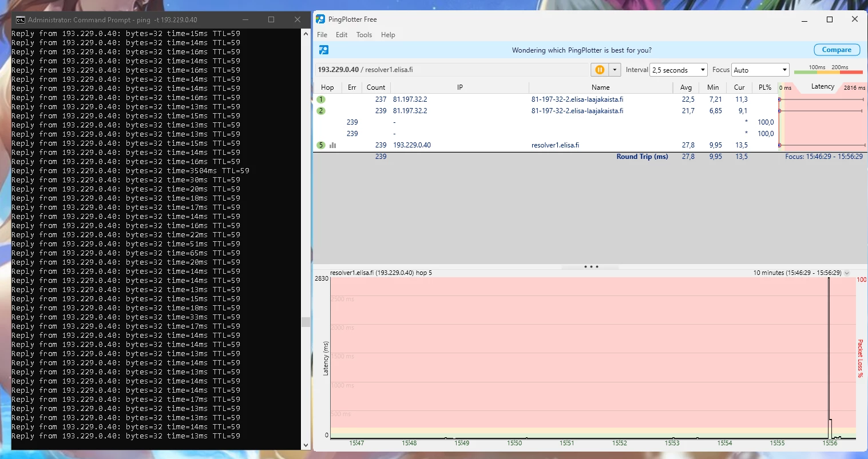Click the Err column header

click(x=352, y=87)
